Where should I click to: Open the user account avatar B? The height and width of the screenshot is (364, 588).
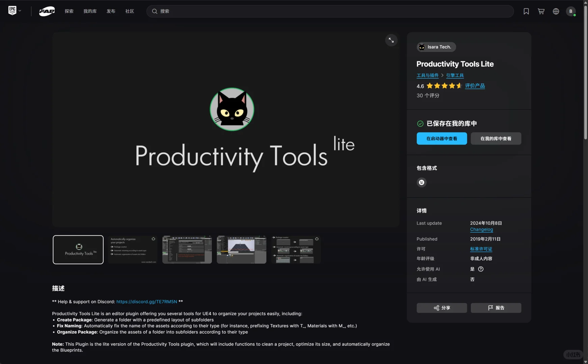pos(571,11)
